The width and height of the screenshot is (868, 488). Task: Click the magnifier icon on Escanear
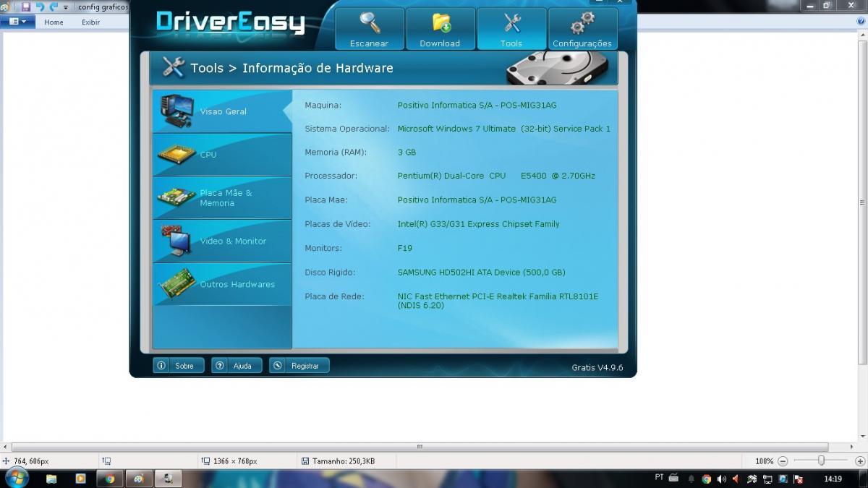click(370, 23)
